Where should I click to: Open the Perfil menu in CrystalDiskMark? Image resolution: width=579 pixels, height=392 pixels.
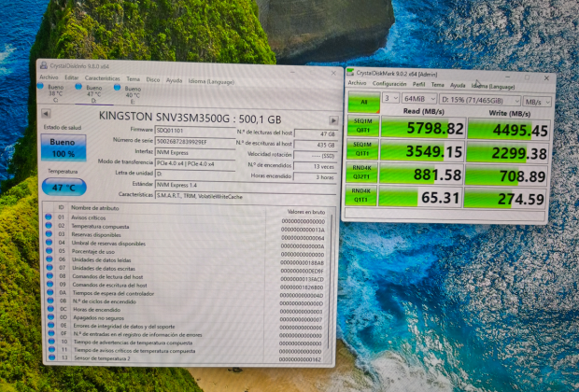[421, 84]
